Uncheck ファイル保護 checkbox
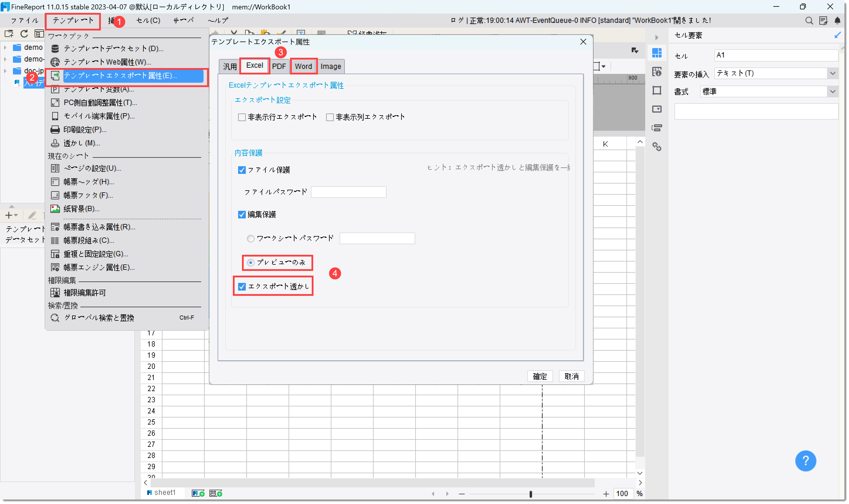Viewport: 849px width, 504px height. click(242, 170)
